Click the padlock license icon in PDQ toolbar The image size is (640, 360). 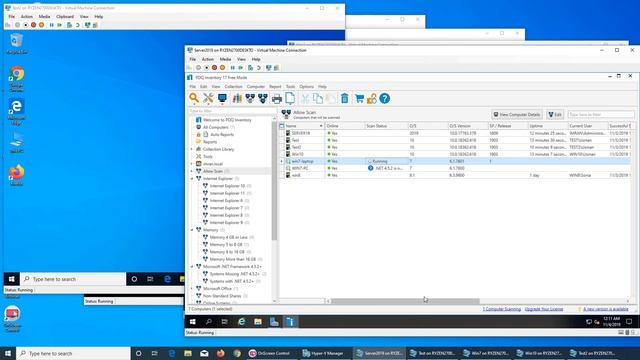pos(371,98)
